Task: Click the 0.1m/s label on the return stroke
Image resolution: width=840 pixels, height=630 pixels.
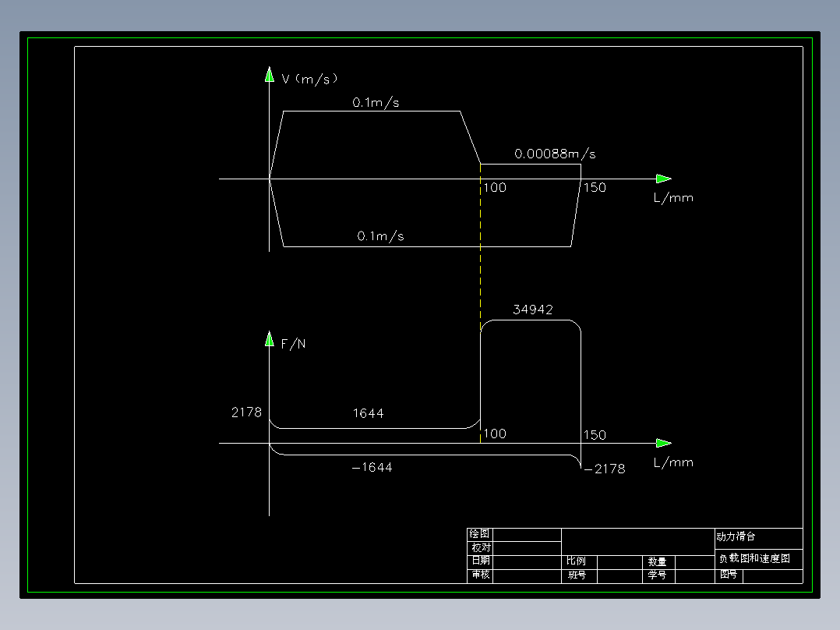Action: coord(380,236)
